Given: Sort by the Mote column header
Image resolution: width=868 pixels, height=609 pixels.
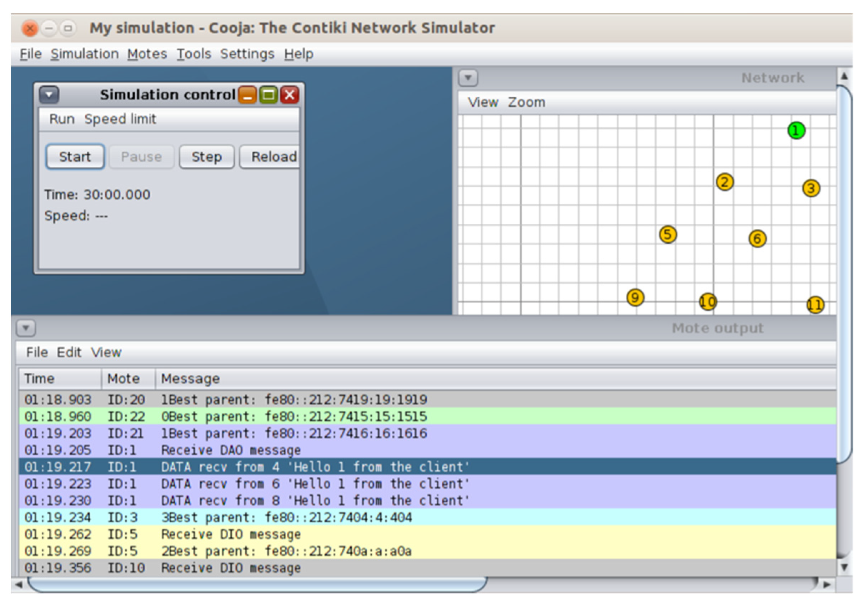Looking at the screenshot, I should point(124,379).
